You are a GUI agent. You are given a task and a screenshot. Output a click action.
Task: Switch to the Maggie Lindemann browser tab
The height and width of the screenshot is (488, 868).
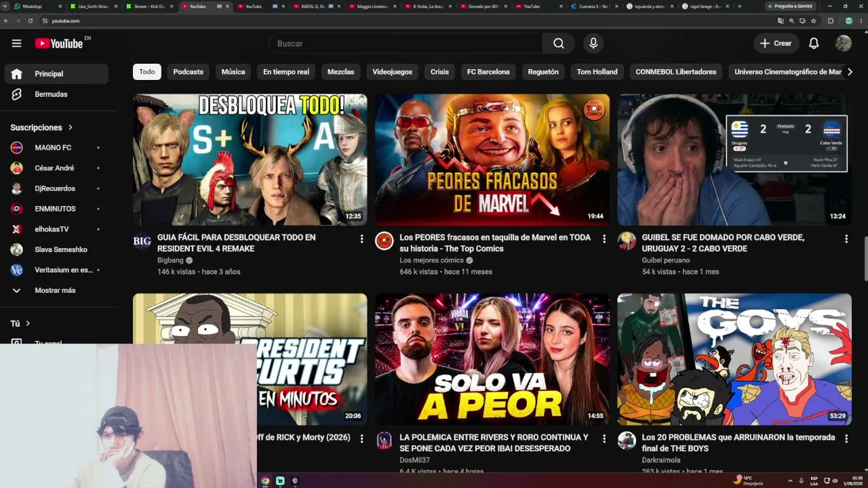tap(373, 6)
